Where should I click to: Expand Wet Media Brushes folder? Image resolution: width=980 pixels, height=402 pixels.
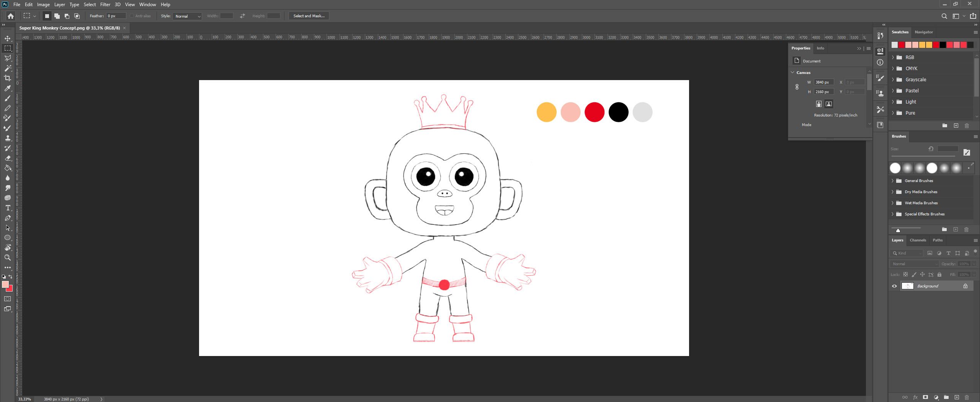(892, 203)
